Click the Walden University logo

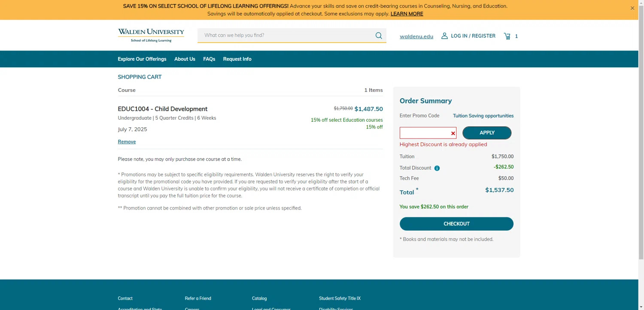click(x=151, y=35)
